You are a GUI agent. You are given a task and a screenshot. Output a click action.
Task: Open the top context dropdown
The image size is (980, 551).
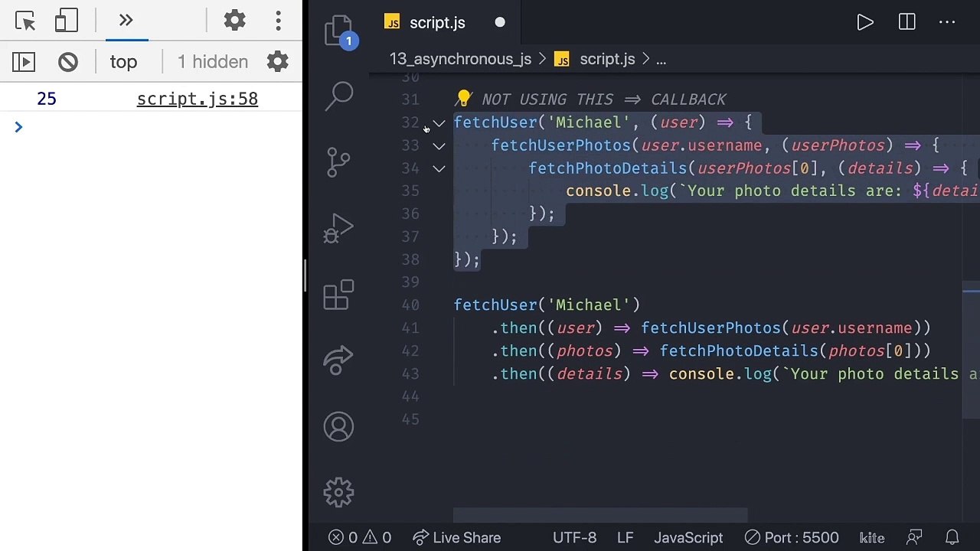pos(123,62)
